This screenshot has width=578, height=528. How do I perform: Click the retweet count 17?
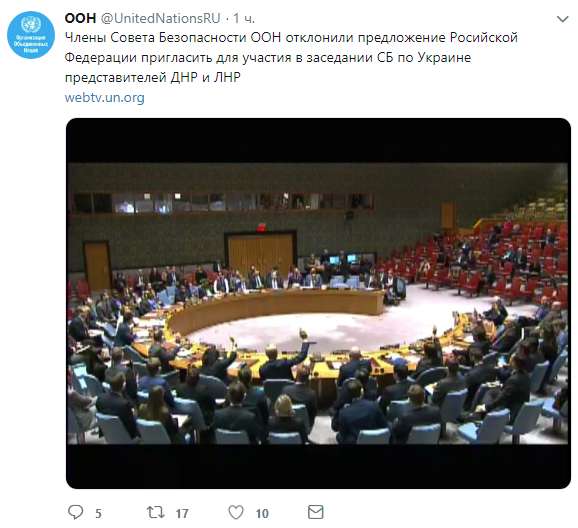(x=182, y=513)
